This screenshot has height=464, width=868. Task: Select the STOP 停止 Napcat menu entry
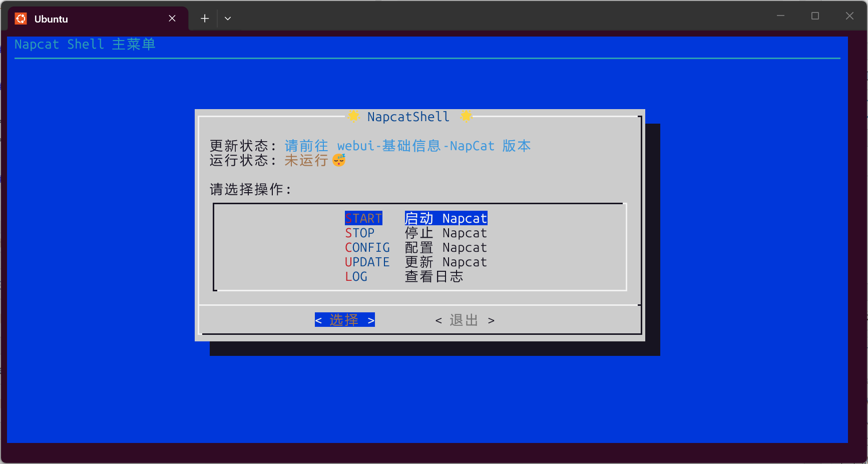[416, 233]
